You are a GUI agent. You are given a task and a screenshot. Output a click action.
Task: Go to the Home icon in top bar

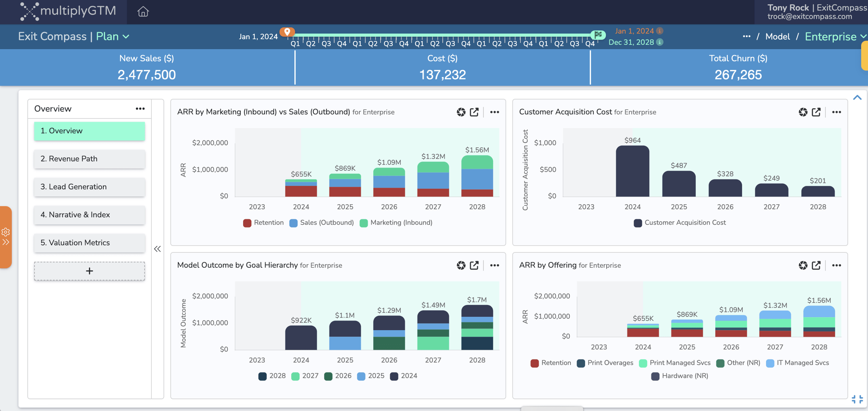click(x=143, y=11)
